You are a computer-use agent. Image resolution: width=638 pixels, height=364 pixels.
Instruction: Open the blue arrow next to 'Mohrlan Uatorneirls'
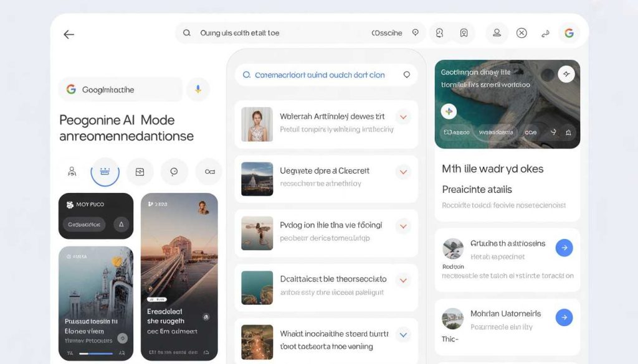pyautogui.click(x=564, y=317)
